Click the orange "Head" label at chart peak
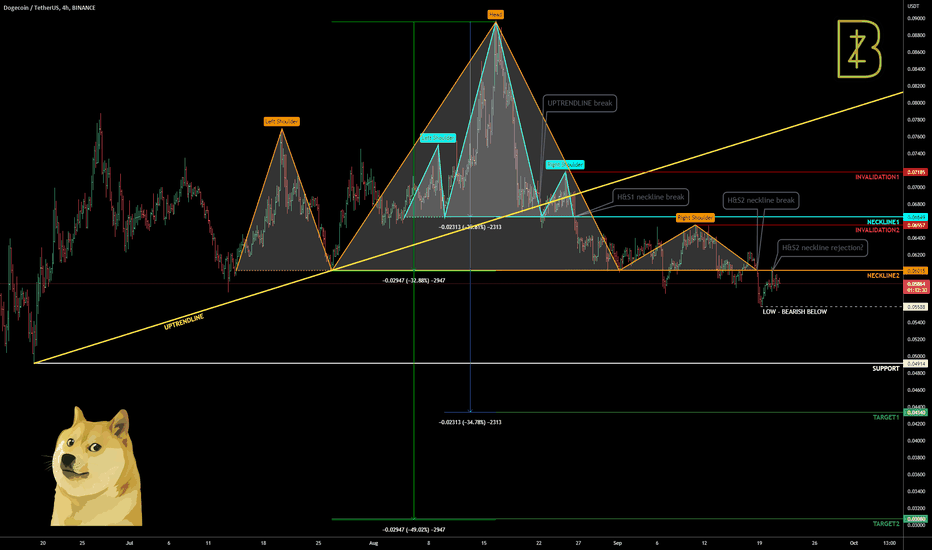This screenshot has width=932, height=550. tap(495, 14)
